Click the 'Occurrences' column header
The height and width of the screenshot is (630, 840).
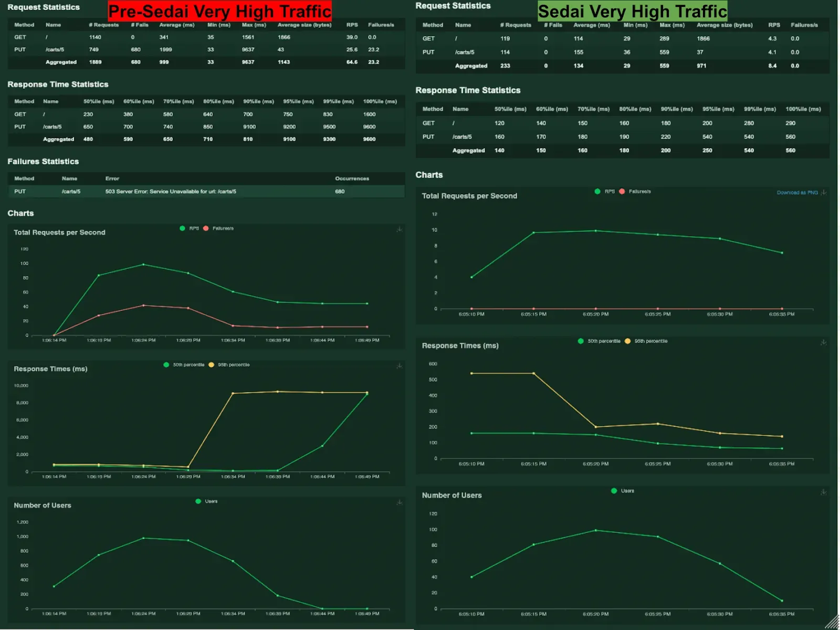pos(352,178)
